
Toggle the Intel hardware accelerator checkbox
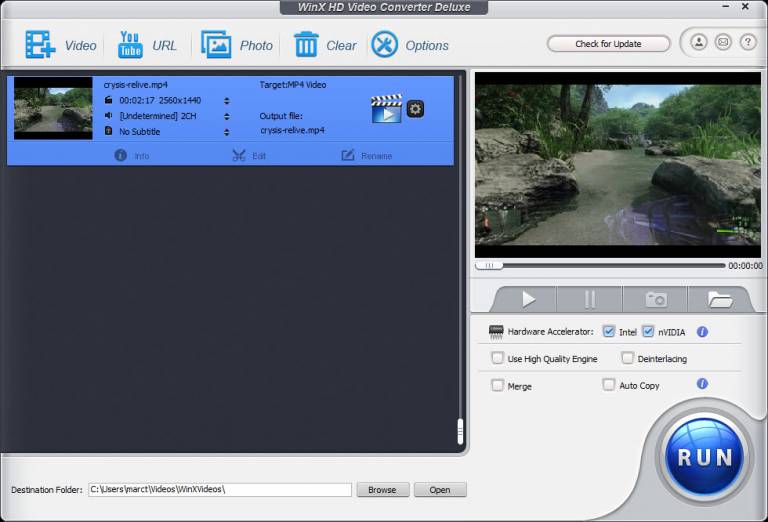tap(608, 332)
